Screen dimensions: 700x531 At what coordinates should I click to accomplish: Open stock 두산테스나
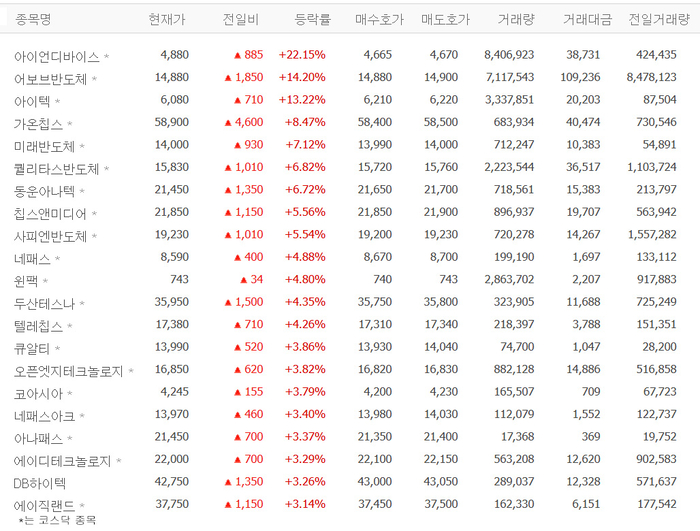(x=44, y=304)
